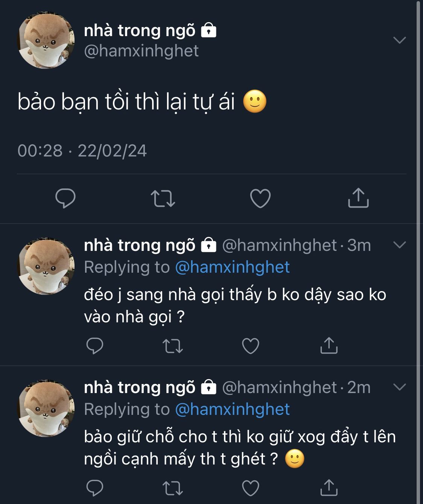This screenshot has width=423, height=504.
Task: Like the 2m-old reply tweet
Action: tap(251, 488)
